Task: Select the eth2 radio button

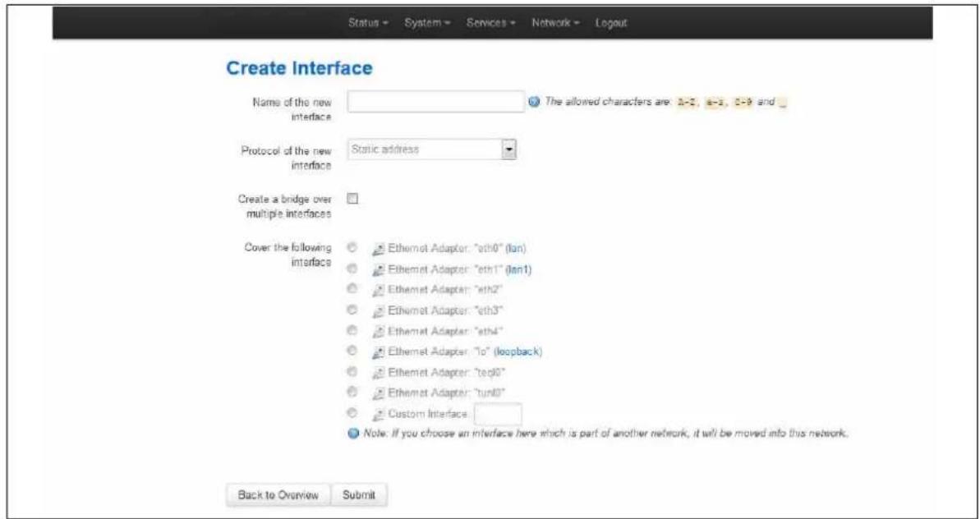Action: 352,289
